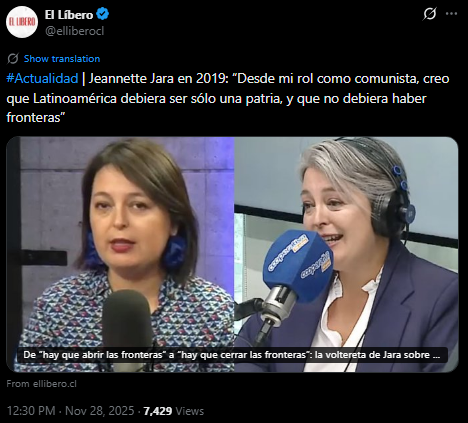Screen dimensions: 468x423
Task: Open the El Líbero profile avatar
Action: click(x=22, y=22)
